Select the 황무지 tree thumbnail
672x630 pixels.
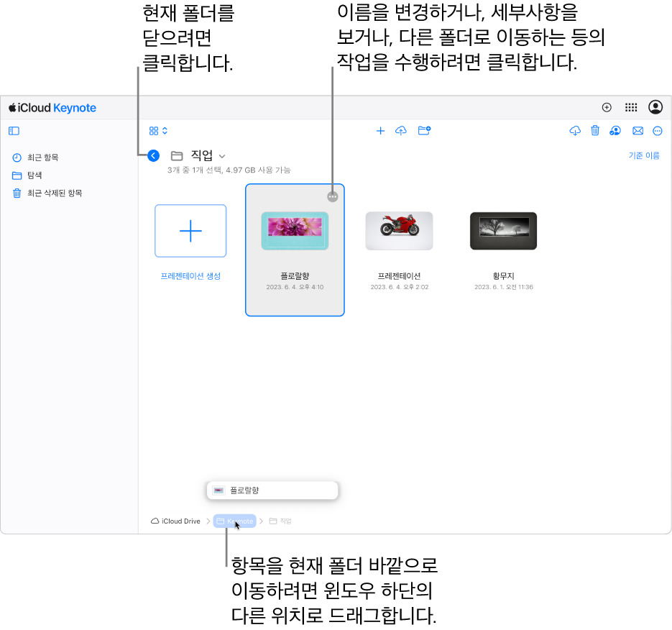pos(504,231)
